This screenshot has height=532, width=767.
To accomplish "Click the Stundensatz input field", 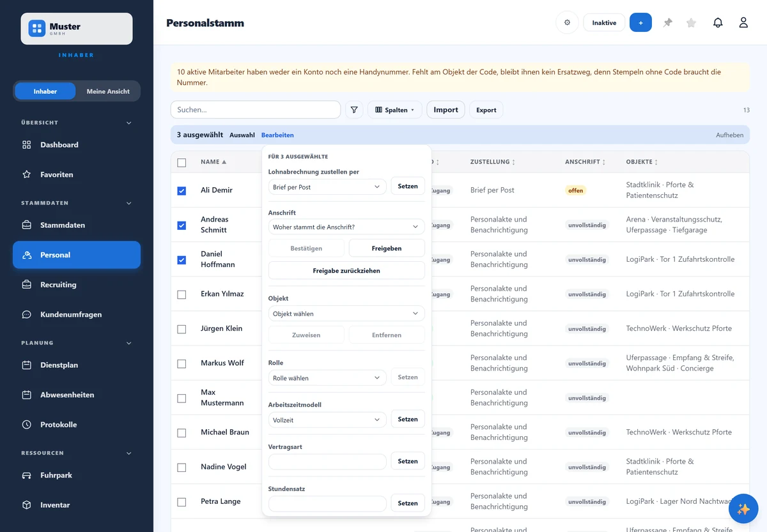I will (327, 504).
